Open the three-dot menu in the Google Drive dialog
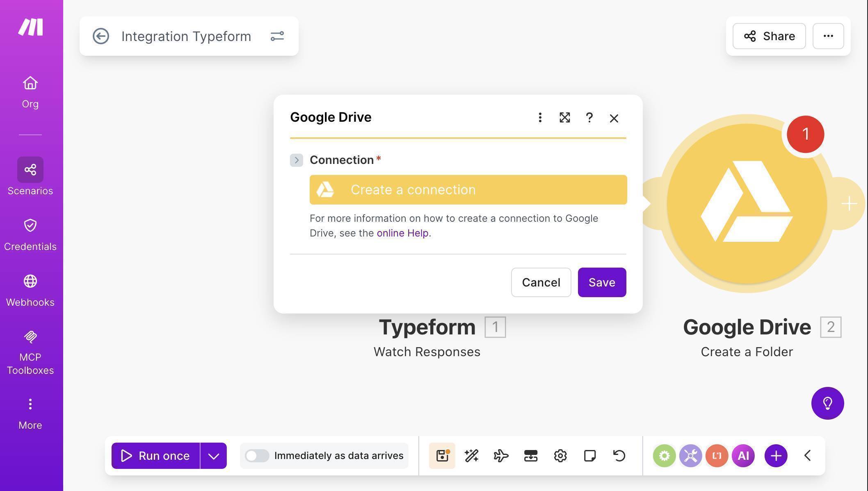 coord(540,118)
